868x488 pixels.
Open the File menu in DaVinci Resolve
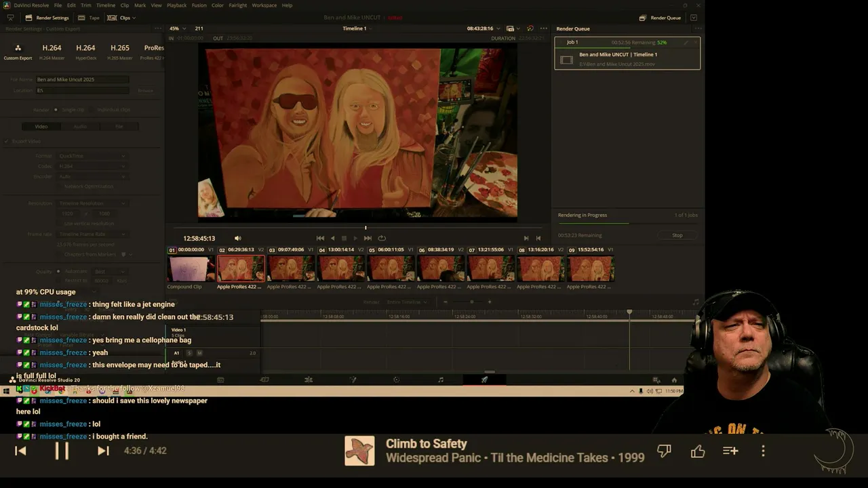point(58,5)
